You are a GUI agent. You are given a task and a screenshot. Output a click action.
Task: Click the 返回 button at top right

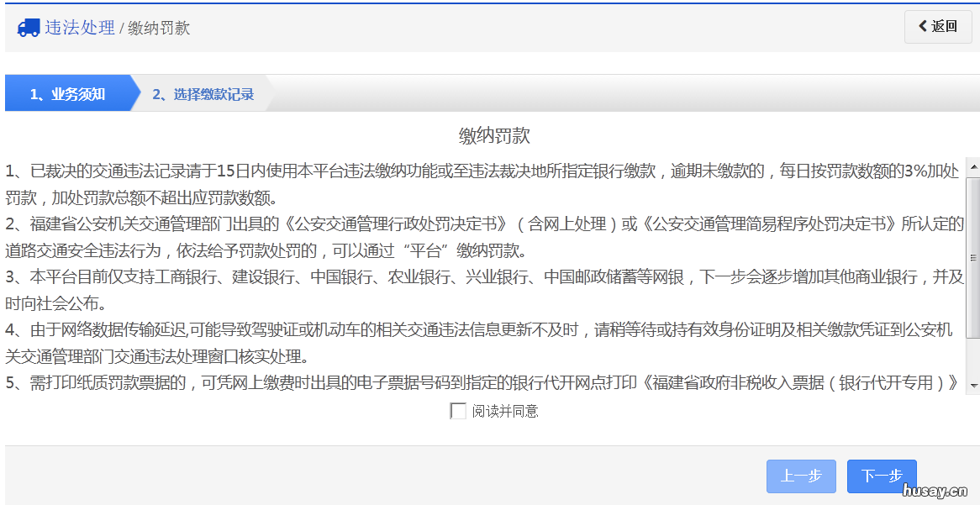[937, 26]
